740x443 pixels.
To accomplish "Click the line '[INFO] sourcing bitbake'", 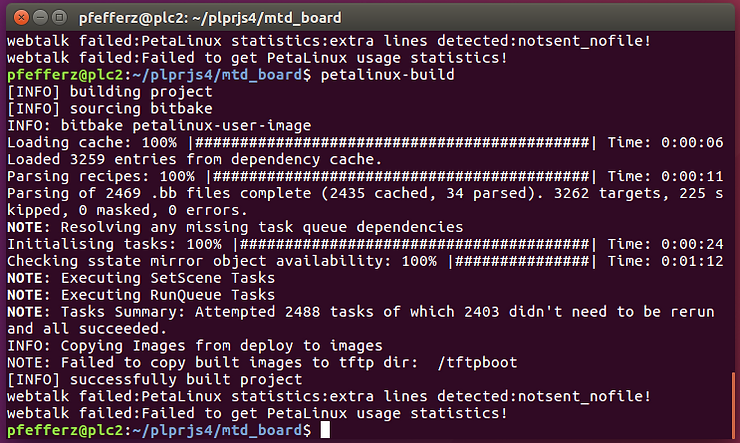I will tap(110, 109).
